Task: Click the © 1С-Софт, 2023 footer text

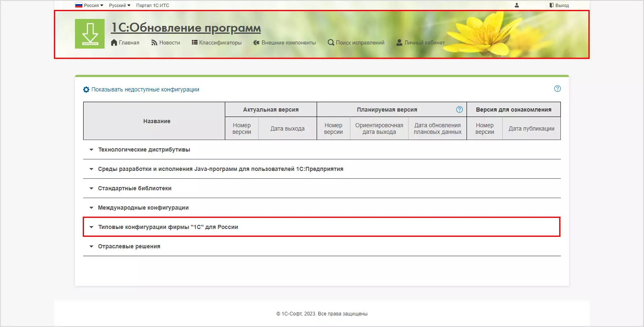Action: 322,314
